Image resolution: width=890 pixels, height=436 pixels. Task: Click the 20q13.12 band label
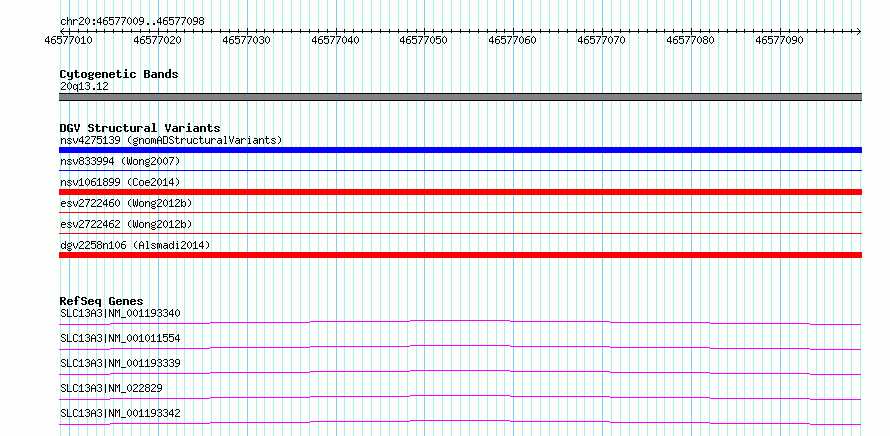pos(84,87)
